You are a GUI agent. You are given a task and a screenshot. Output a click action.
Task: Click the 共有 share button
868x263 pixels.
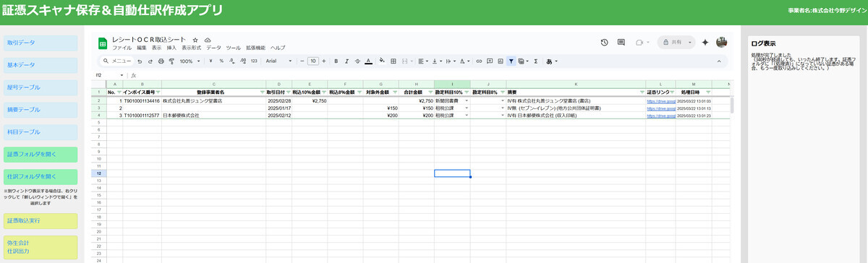[676, 43]
